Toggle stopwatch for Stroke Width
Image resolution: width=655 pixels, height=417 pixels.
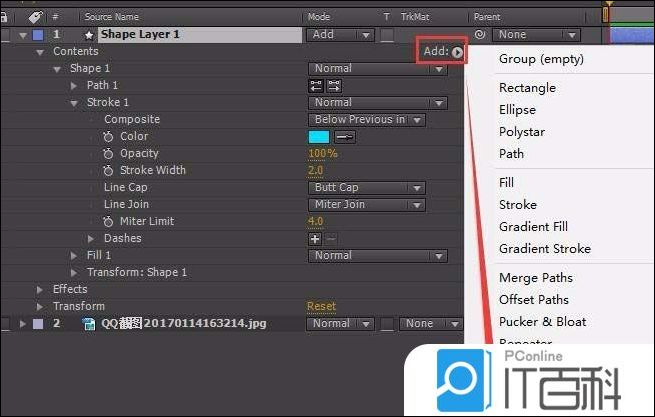click(x=108, y=170)
